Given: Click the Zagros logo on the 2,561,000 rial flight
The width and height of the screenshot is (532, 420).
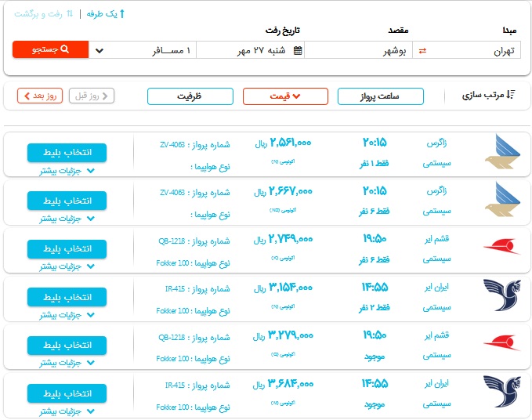Looking at the screenshot, I should coord(501,152).
